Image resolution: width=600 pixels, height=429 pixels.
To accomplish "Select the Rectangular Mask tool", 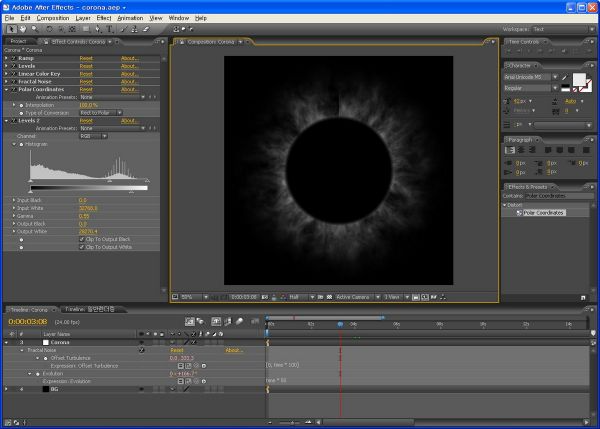I will (x=86, y=29).
